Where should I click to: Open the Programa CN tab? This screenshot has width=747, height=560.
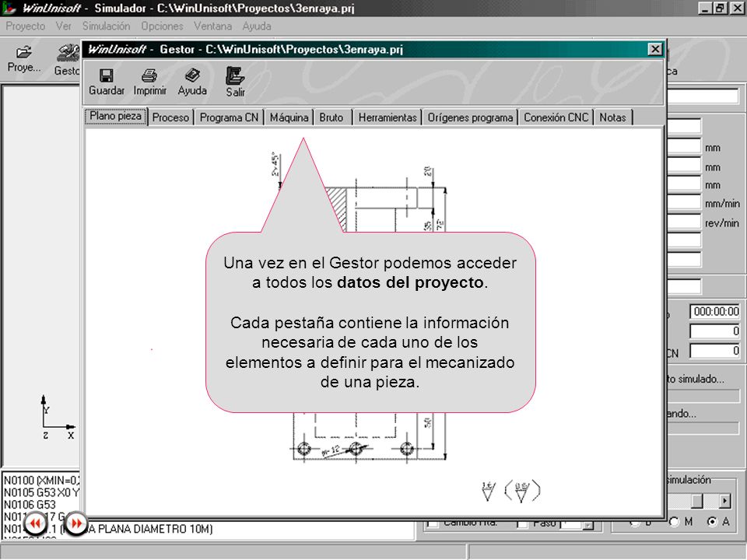(x=229, y=117)
